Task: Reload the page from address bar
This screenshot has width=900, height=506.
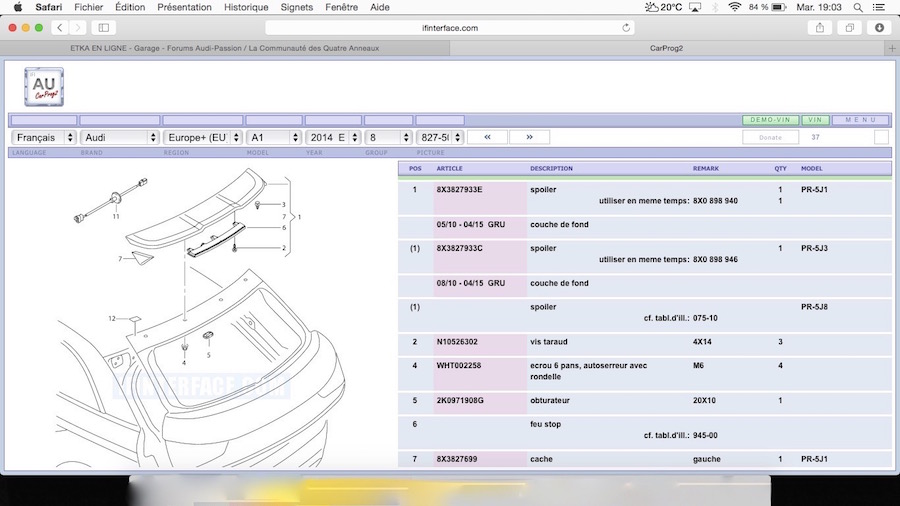Action: click(x=627, y=28)
